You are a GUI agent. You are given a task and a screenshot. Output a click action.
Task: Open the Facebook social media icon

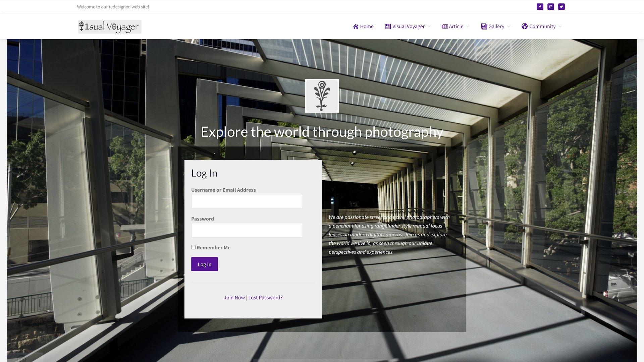pyautogui.click(x=540, y=6)
